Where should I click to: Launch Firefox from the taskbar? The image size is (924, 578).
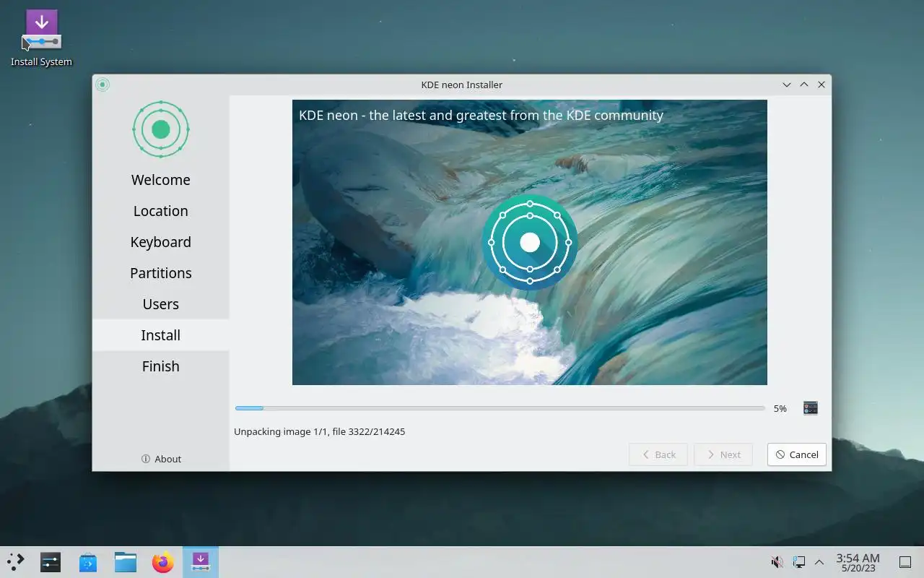pos(163,562)
